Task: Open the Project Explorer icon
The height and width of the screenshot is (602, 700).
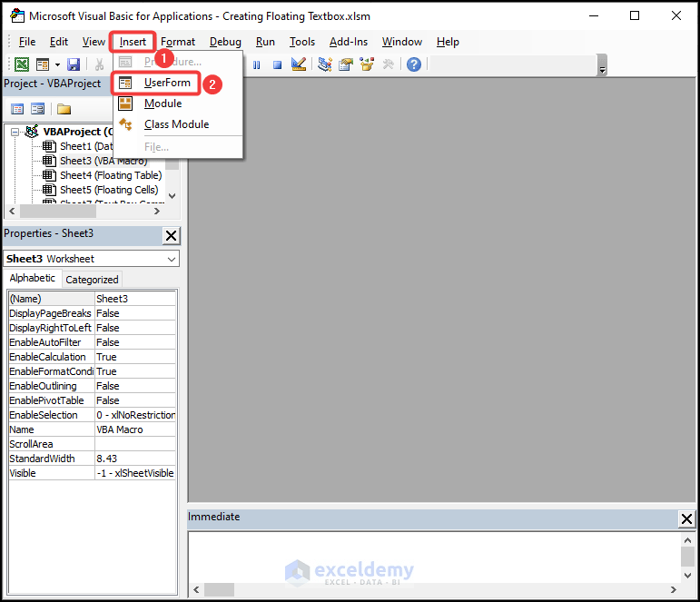Action: (x=324, y=64)
